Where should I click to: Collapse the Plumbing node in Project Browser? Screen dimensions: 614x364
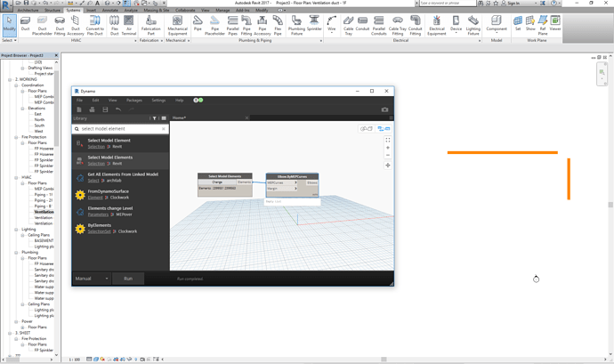click(16, 253)
